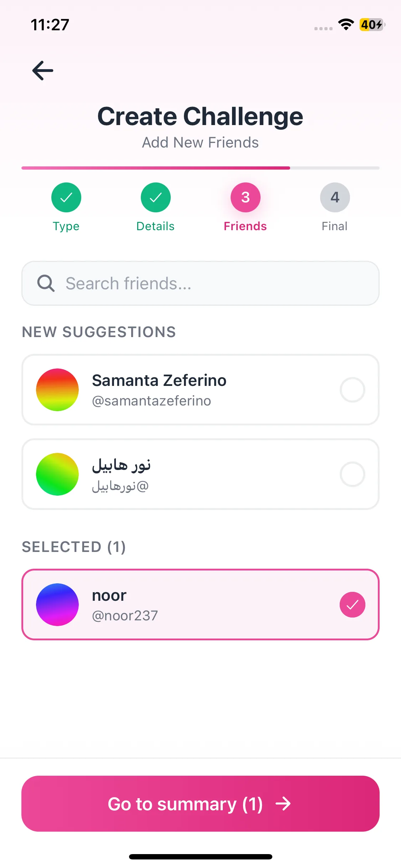Jump to the Final step 4

pos(335,197)
